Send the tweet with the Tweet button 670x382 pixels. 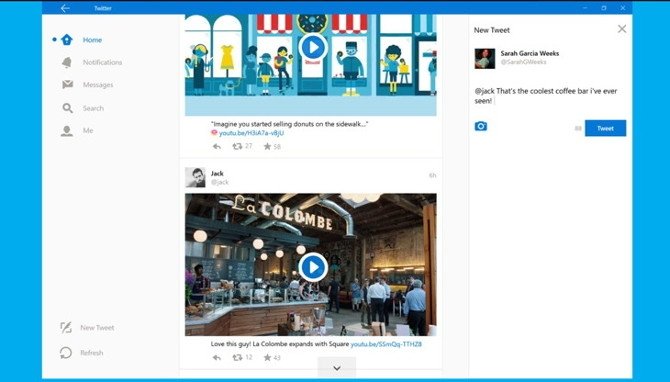point(605,128)
